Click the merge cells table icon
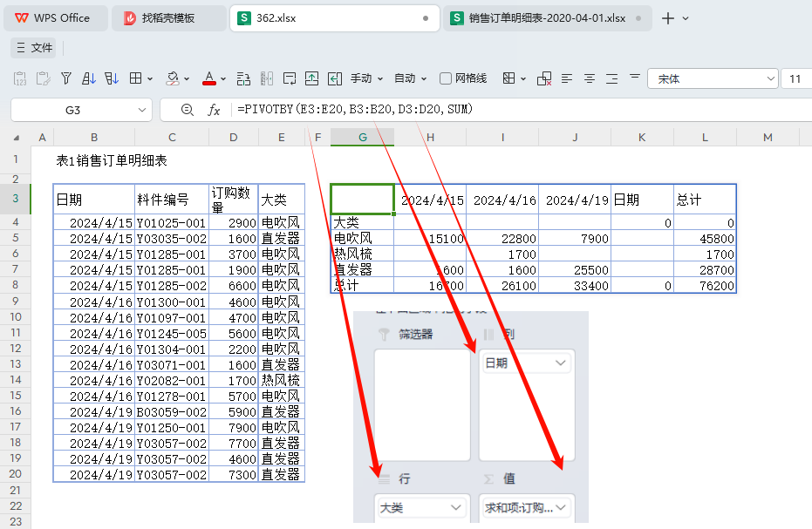812x529 pixels. point(509,78)
